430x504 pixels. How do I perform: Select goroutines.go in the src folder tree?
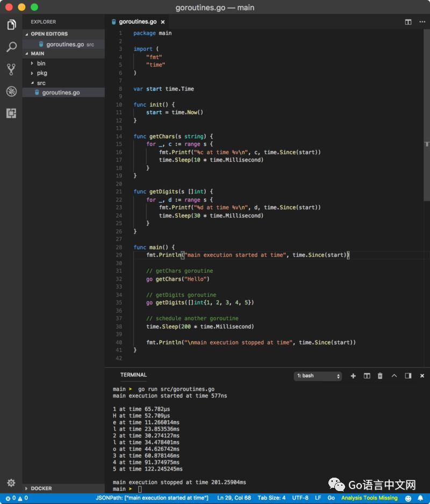pos(63,92)
